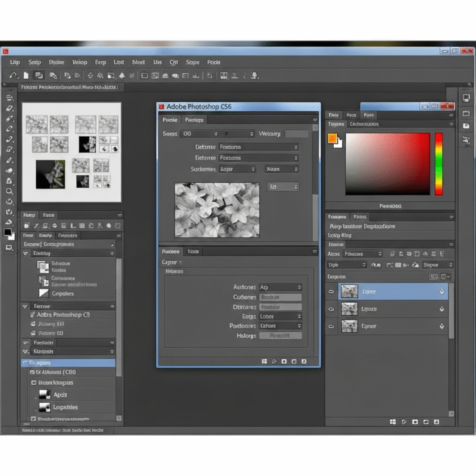Click the Wetourg input field

(297, 134)
